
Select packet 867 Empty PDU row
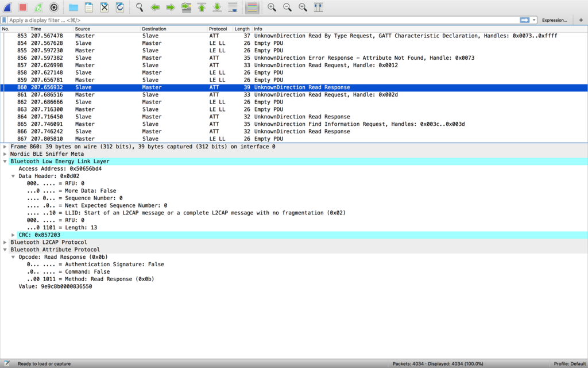pos(294,139)
